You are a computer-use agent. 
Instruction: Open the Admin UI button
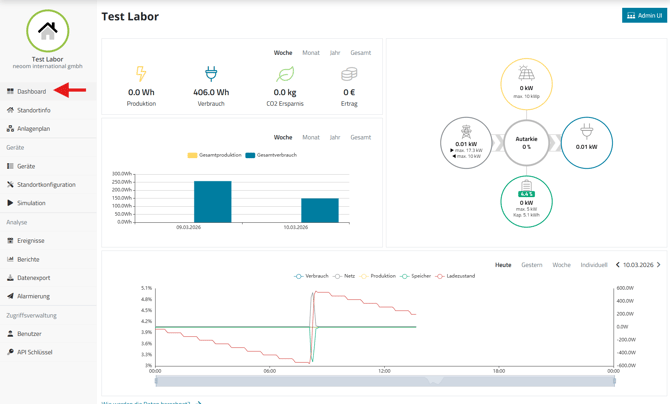[644, 16]
